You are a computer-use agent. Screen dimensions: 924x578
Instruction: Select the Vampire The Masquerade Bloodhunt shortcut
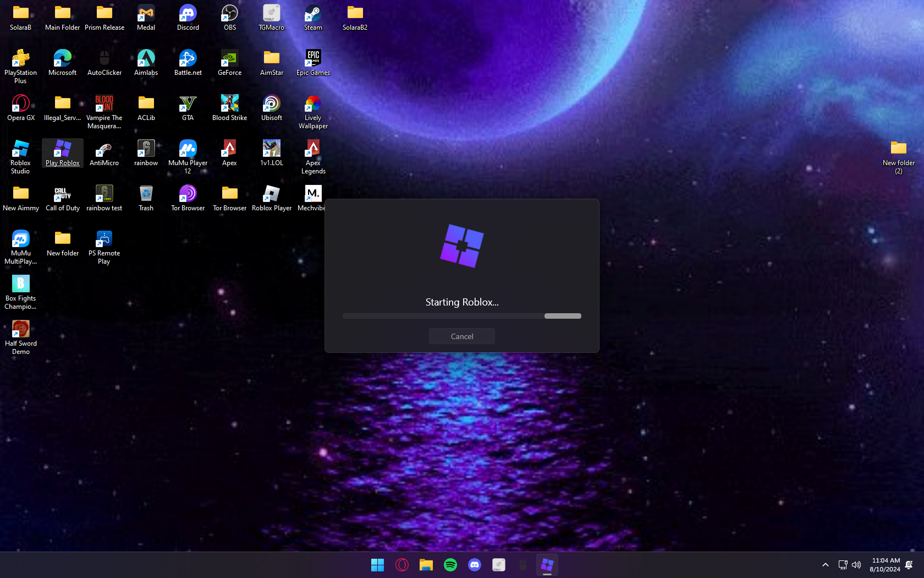[x=105, y=112]
